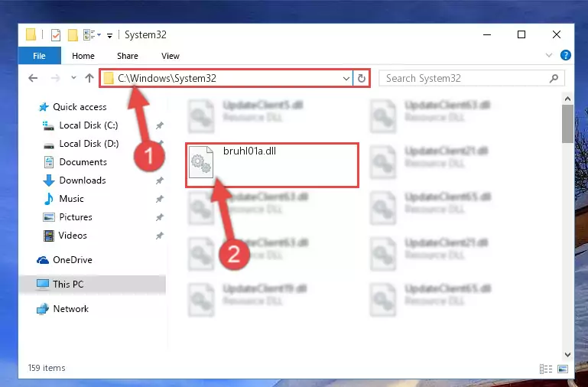Screen dimensions: 588x387
Task: Refresh the System32 folder view
Action: (x=362, y=78)
